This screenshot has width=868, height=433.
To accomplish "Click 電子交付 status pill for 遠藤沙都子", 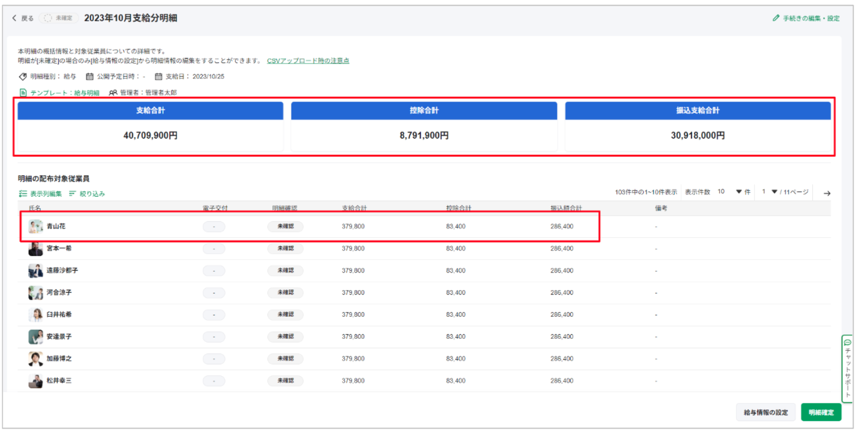I will [x=214, y=270].
